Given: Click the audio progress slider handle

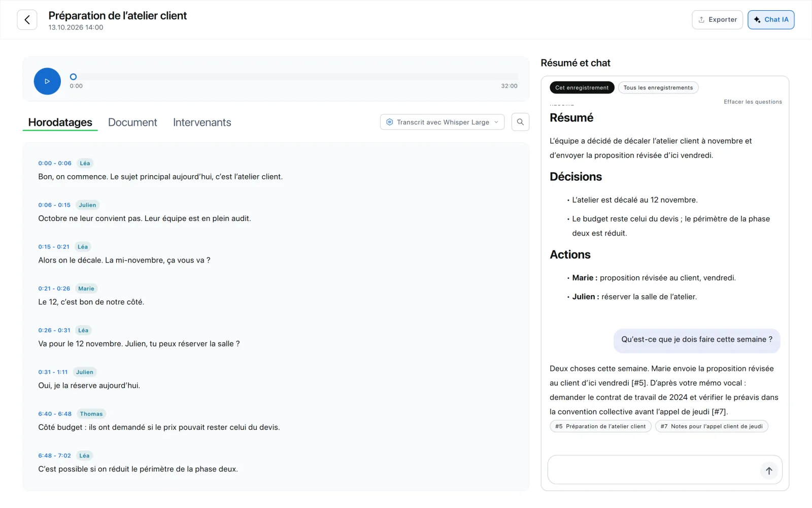Looking at the screenshot, I should coord(73,77).
